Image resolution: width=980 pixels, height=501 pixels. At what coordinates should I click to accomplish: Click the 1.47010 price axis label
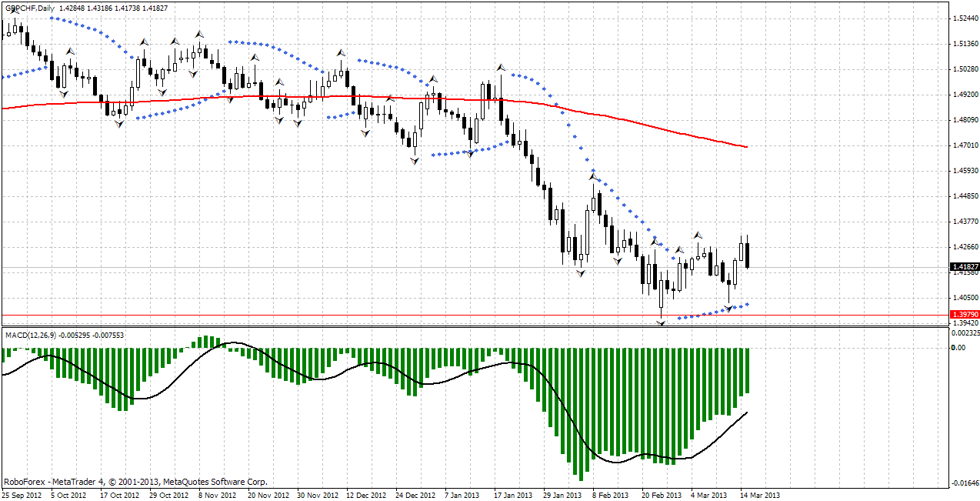coord(965,145)
